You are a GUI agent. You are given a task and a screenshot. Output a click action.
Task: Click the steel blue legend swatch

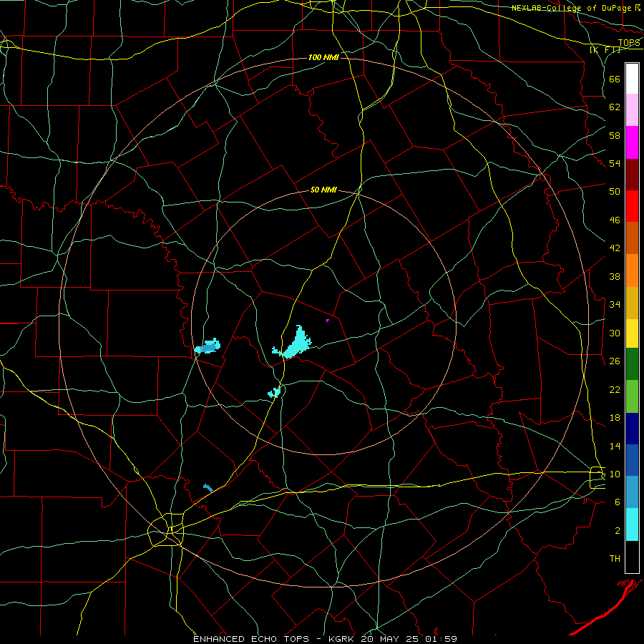(632, 492)
